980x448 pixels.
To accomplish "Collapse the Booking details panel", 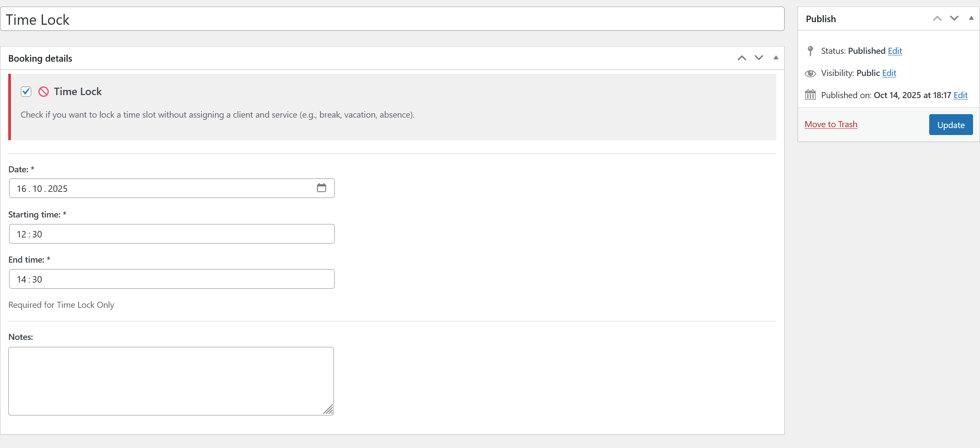I will coord(775,58).
